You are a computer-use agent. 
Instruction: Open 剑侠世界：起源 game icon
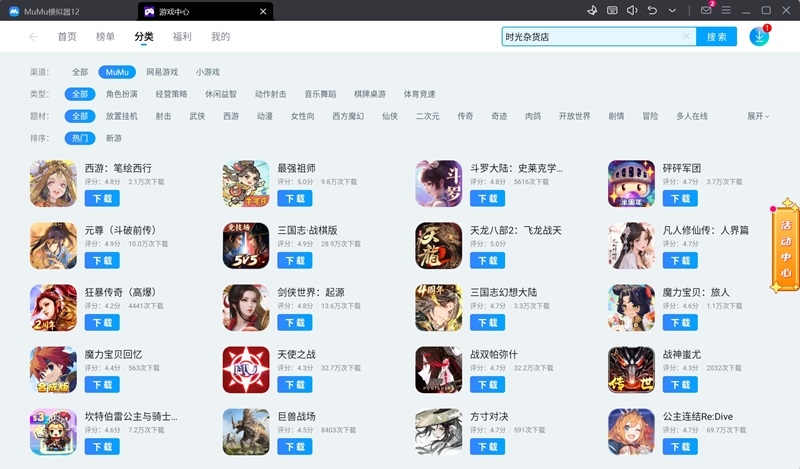click(x=246, y=308)
